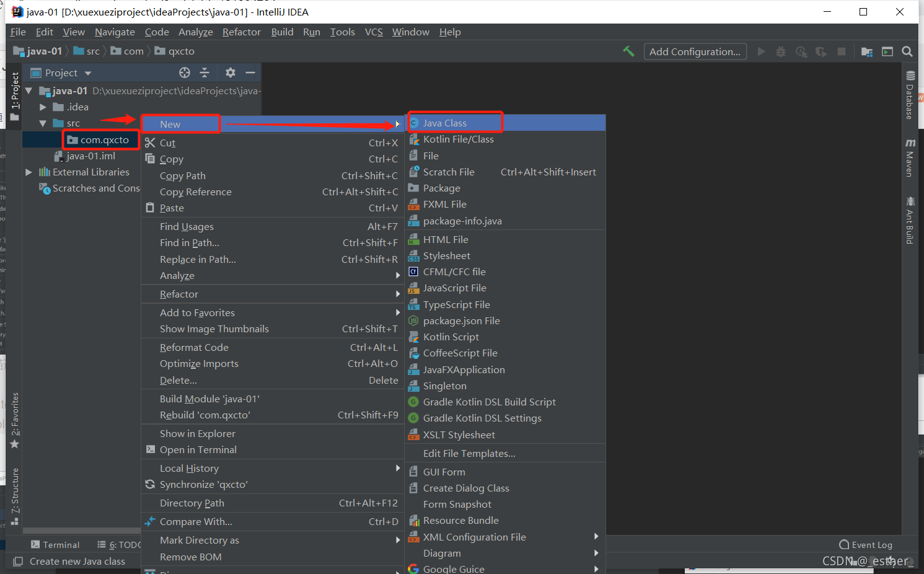
Task: Click Synchronize 'qxcto' entry
Action: pyautogui.click(x=273, y=485)
